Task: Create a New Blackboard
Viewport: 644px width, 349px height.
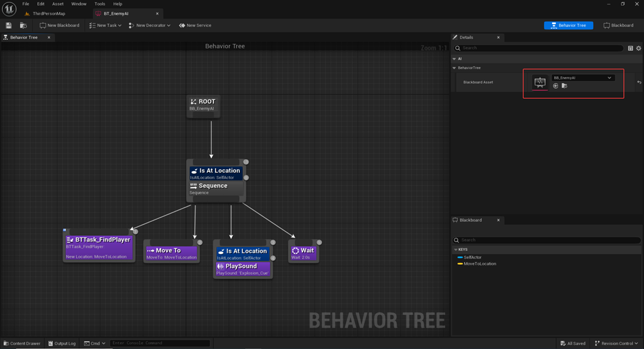Action: [60, 25]
